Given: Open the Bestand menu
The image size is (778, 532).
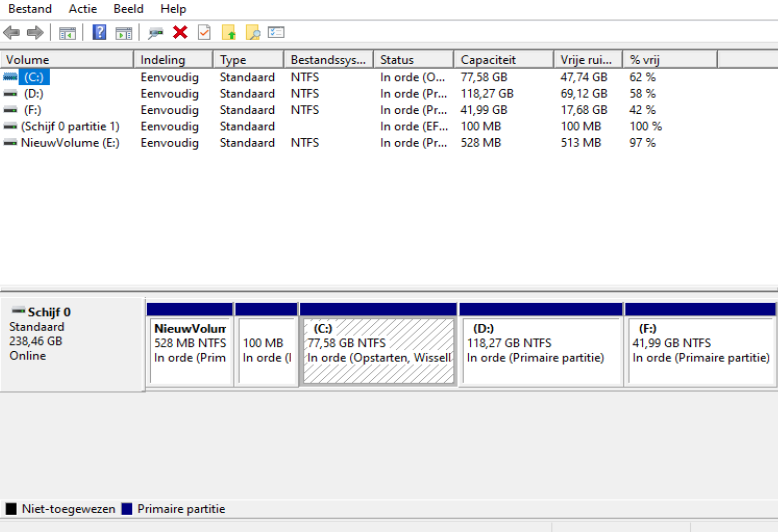Looking at the screenshot, I should (30, 9).
